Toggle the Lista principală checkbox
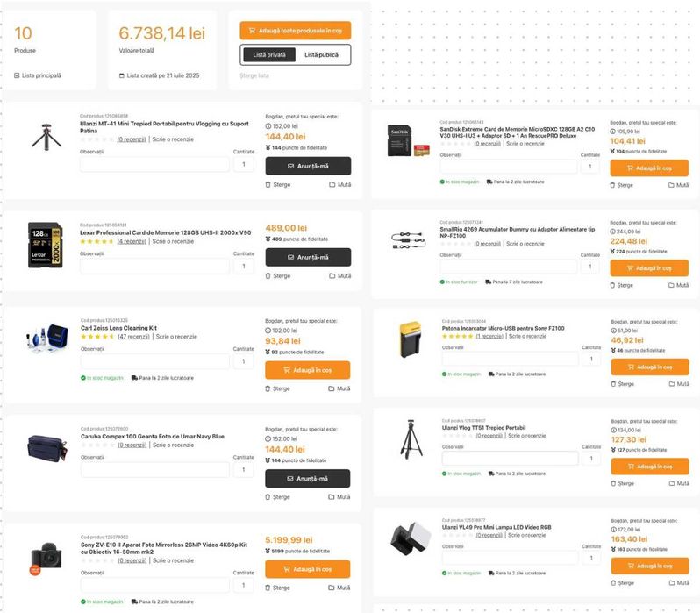The height and width of the screenshot is (613, 700). tap(18, 75)
